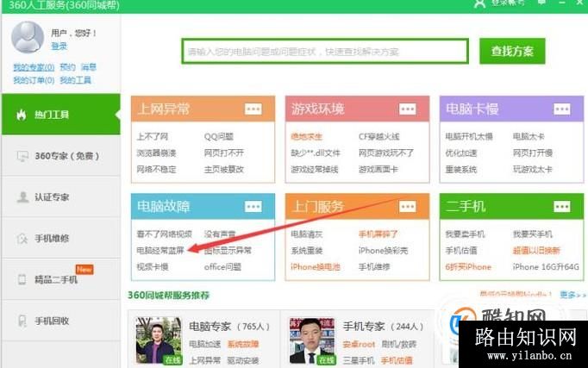Select 网页游戏玩不了 item
The height and width of the screenshot is (368, 588).
coord(386,153)
